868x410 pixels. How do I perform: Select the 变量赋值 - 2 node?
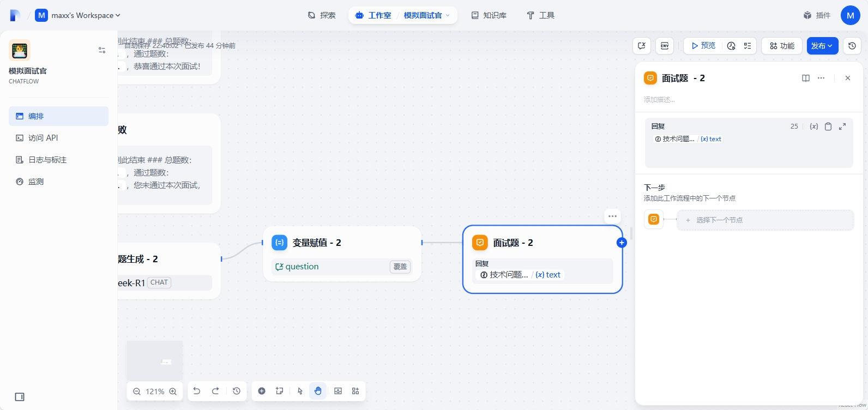pyautogui.click(x=342, y=254)
